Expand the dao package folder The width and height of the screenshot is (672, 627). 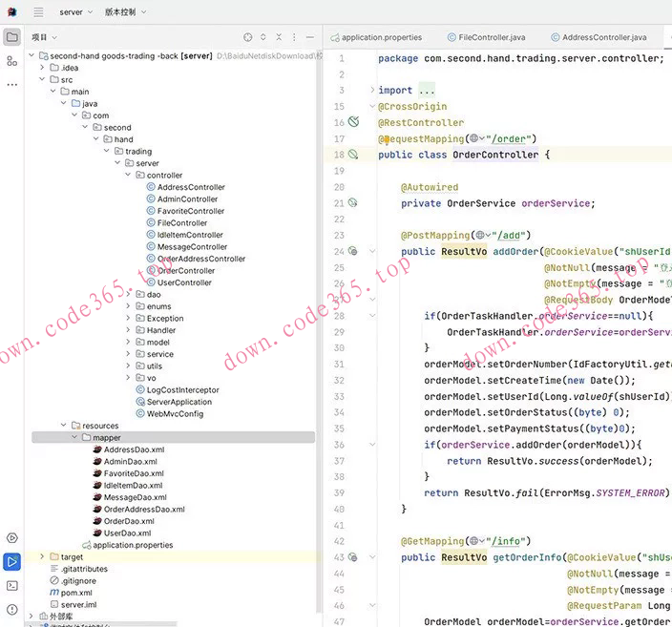(x=129, y=295)
